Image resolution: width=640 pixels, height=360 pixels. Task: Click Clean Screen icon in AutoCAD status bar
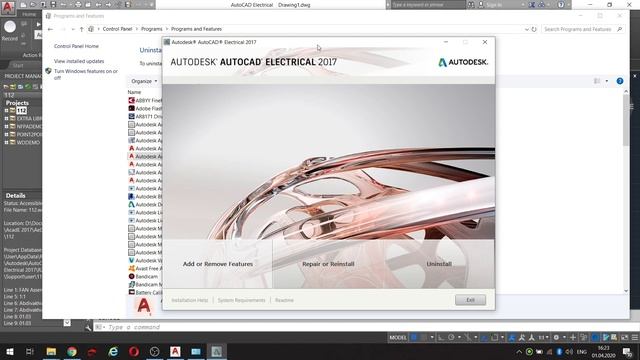coord(624,338)
